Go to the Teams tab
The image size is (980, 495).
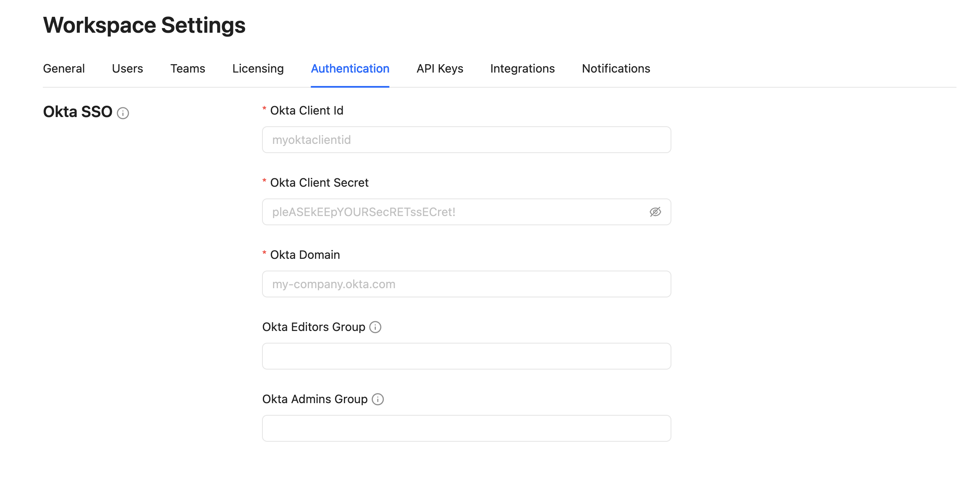point(188,68)
